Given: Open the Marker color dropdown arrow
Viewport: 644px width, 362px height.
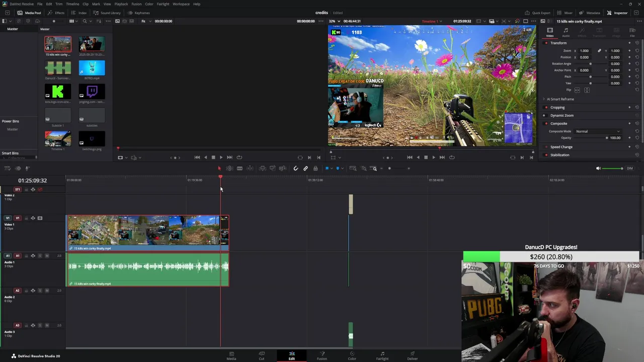Looking at the screenshot, I should click(343, 168).
